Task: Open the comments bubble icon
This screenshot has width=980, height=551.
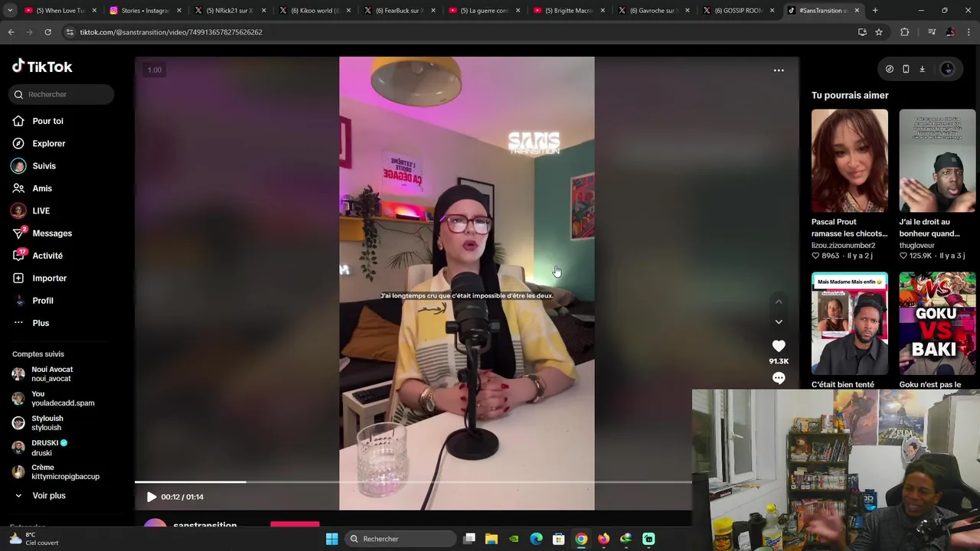Action: pyautogui.click(x=779, y=378)
